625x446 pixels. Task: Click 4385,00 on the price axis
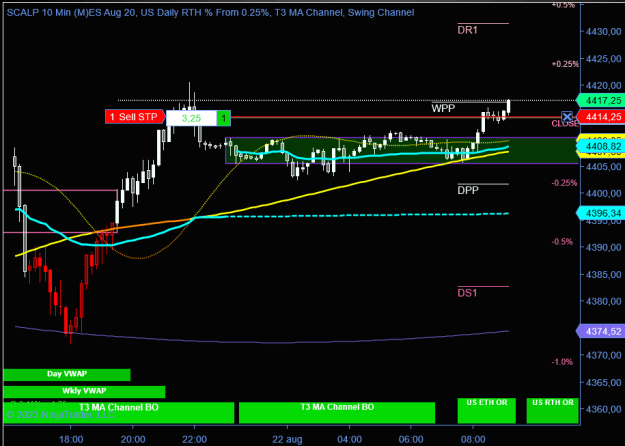[603, 275]
